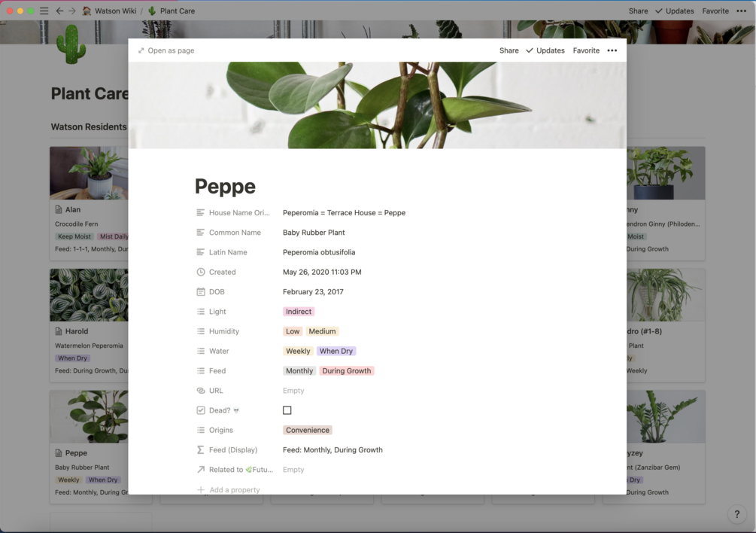
Task: Click the 'February 23, 2017' date
Action: point(314,292)
